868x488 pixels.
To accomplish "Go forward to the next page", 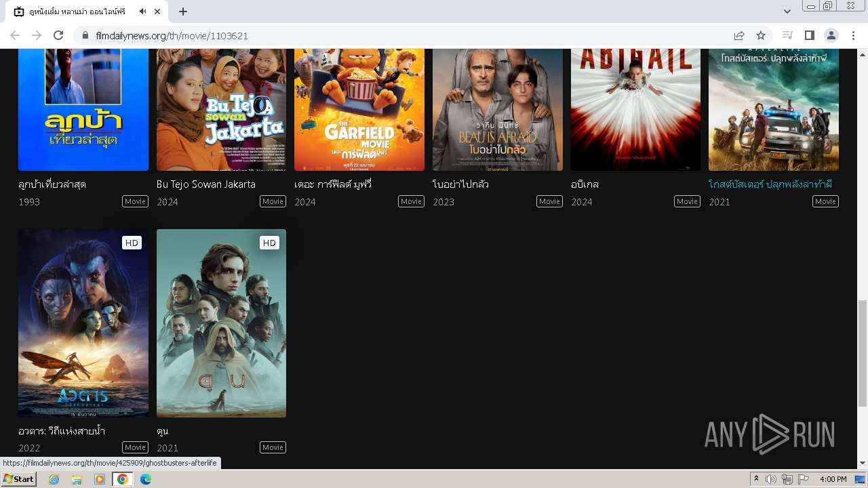I will tap(37, 35).
